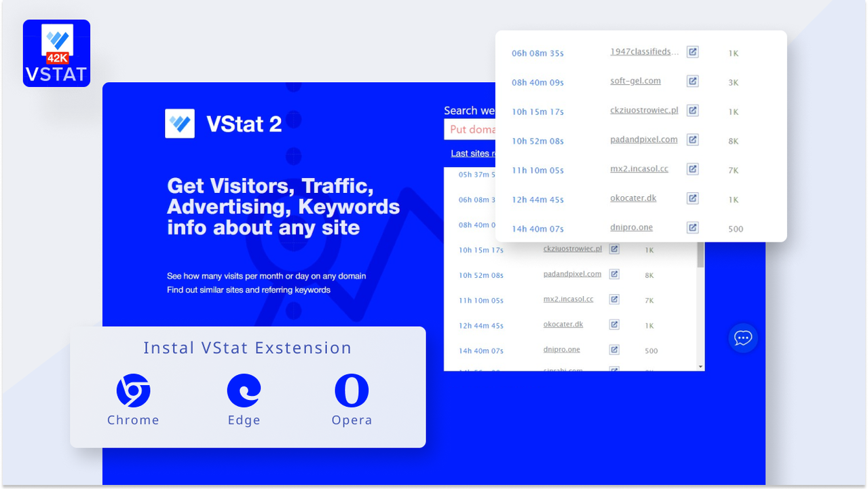868x489 pixels.
Task: Click the Instal VStat Exstension heading
Action: click(248, 348)
